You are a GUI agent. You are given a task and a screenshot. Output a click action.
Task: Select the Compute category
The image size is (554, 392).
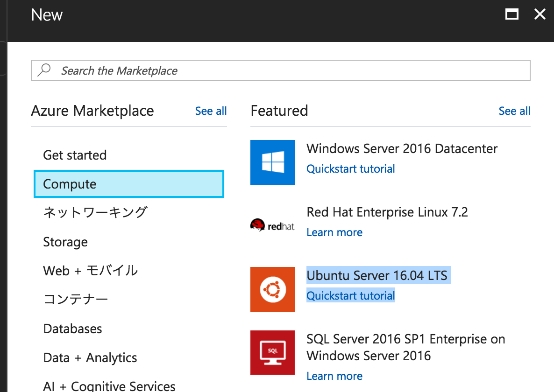click(x=69, y=184)
